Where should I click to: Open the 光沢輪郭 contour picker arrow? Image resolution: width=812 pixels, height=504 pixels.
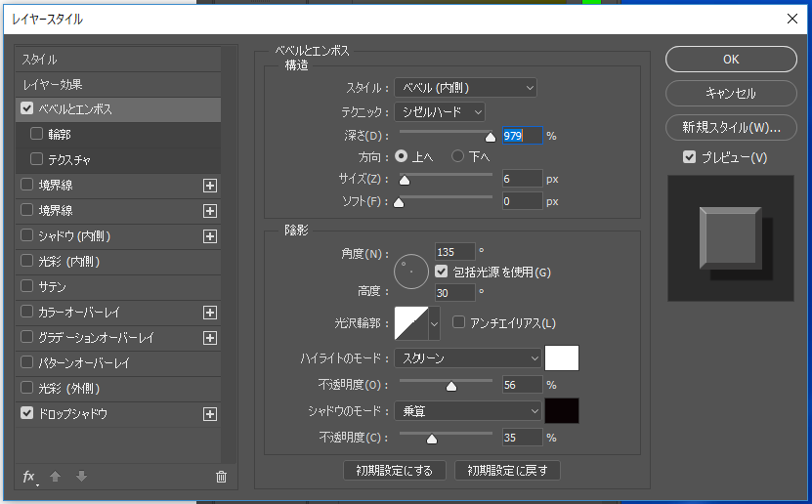click(x=435, y=323)
